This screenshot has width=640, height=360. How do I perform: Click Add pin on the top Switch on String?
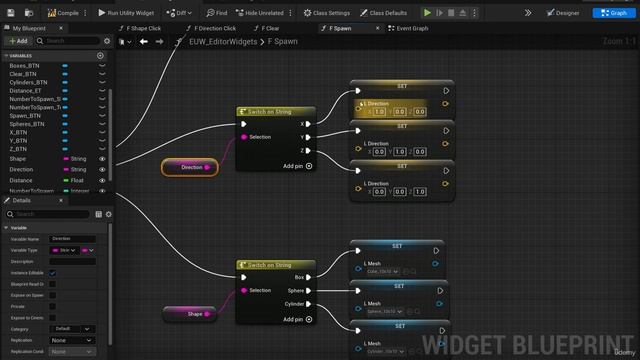click(x=298, y=166)
